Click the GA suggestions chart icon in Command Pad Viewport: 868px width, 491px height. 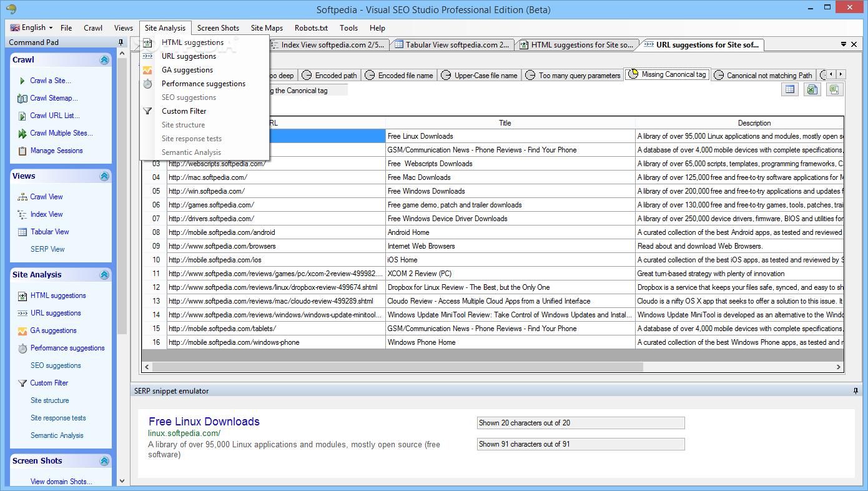[x=22, y=330]
